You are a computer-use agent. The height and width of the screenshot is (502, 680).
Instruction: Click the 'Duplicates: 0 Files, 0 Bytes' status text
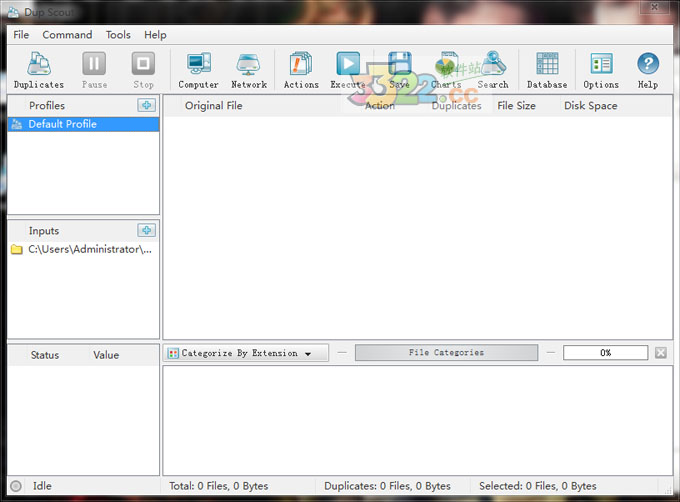coord(387,486)
